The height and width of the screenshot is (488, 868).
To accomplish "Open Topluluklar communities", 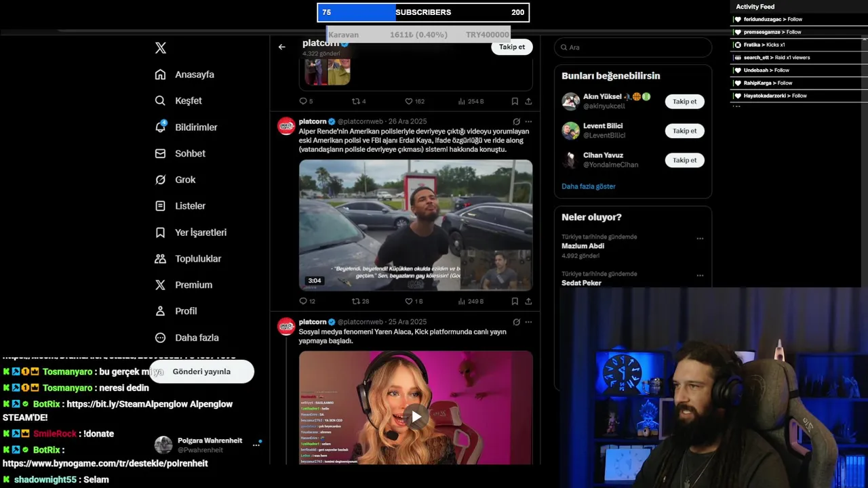I will 188,258.
